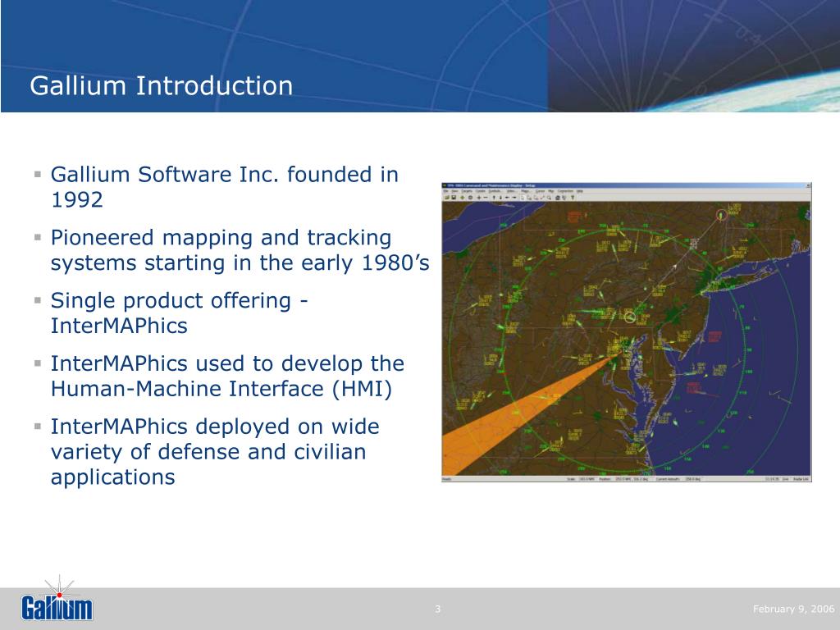Click the save disk toolbar icon
The height and width of the screenshot is (630, 840).
454,198
